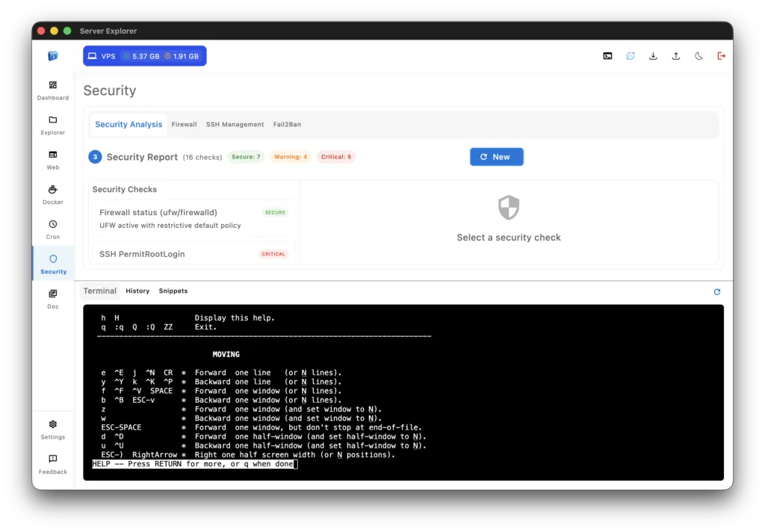Click the download icon in the top toolbar
Image resolution: width=765 pixels, height=532 pixels.
[653, 55]
